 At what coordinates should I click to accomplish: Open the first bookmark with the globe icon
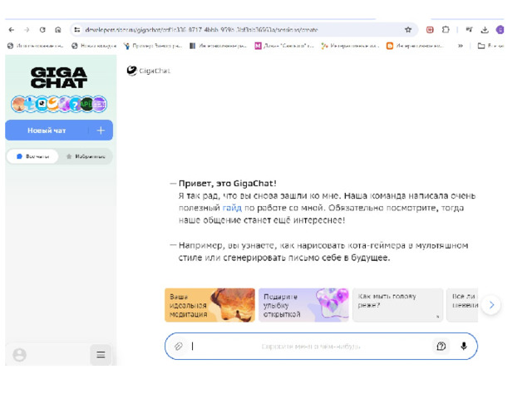coord(35,46)
